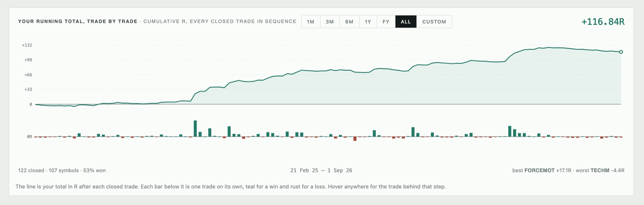The height and width of the screenshot is (205, 644).
Task: Click the 0R bar chart axis label
Action: [x=29, y=137]
